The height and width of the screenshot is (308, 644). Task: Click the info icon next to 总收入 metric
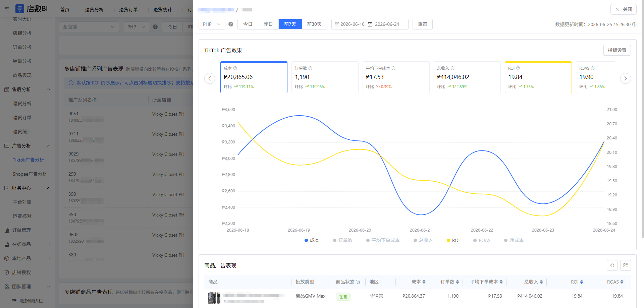click(452, 68)
